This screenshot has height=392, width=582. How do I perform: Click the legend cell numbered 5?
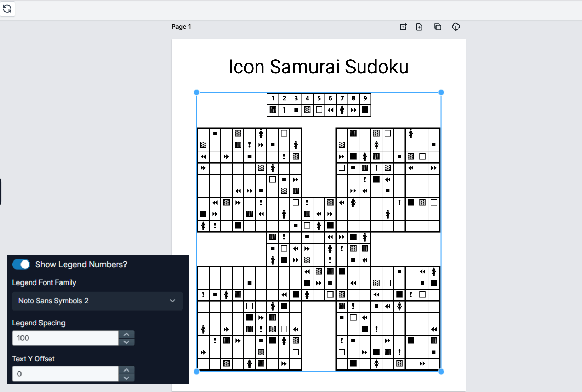tap(319, 98)
